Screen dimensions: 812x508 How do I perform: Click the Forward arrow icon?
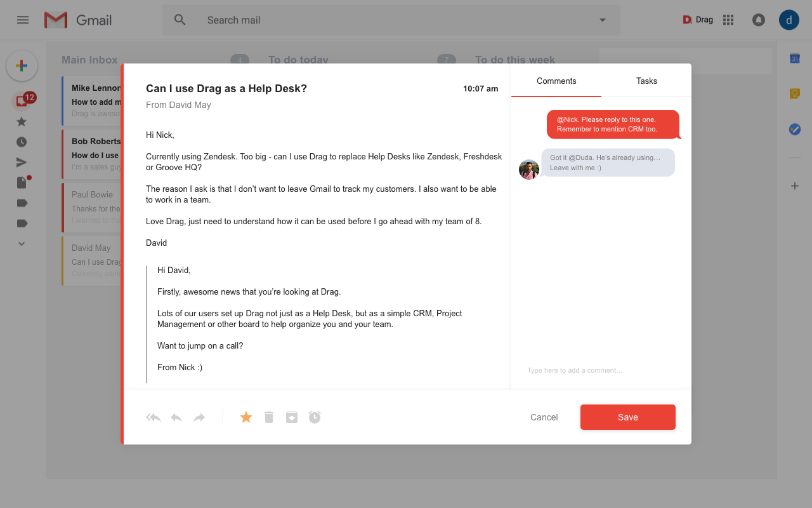coord(199,417)
